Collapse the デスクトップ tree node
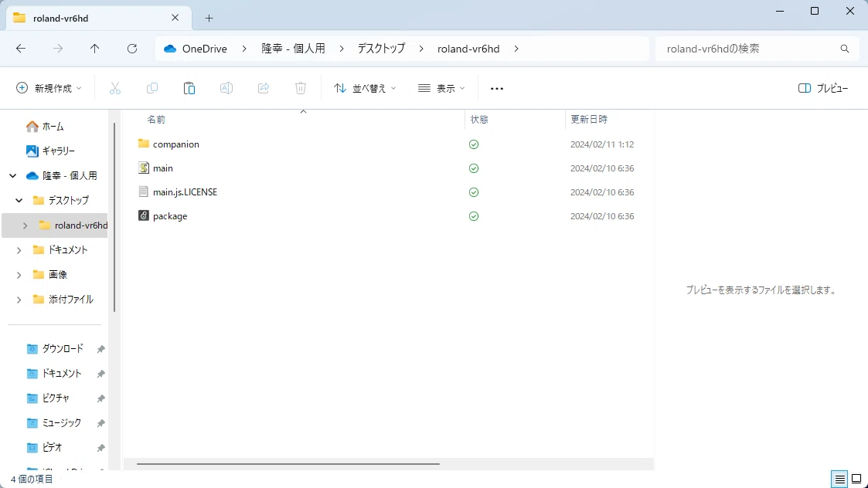868x488 pixels. pyautogui.click(x=19, y=200)
